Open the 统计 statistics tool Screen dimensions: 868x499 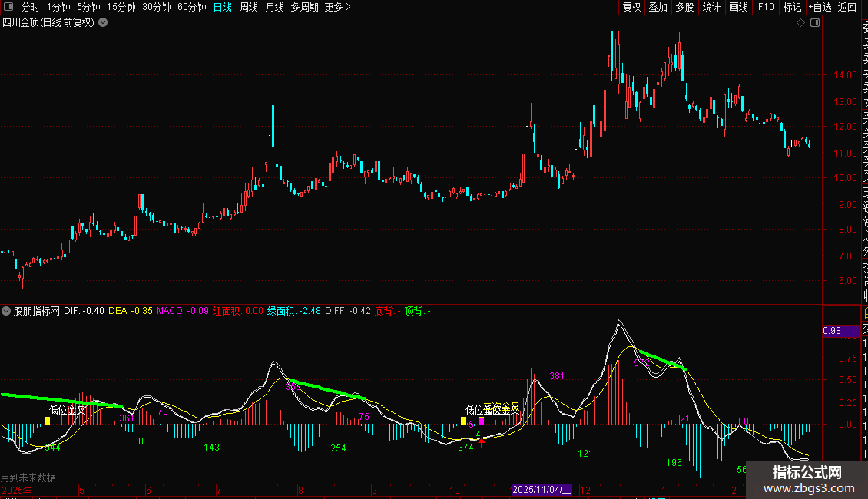pyautogui.click(x=711, y=7)
